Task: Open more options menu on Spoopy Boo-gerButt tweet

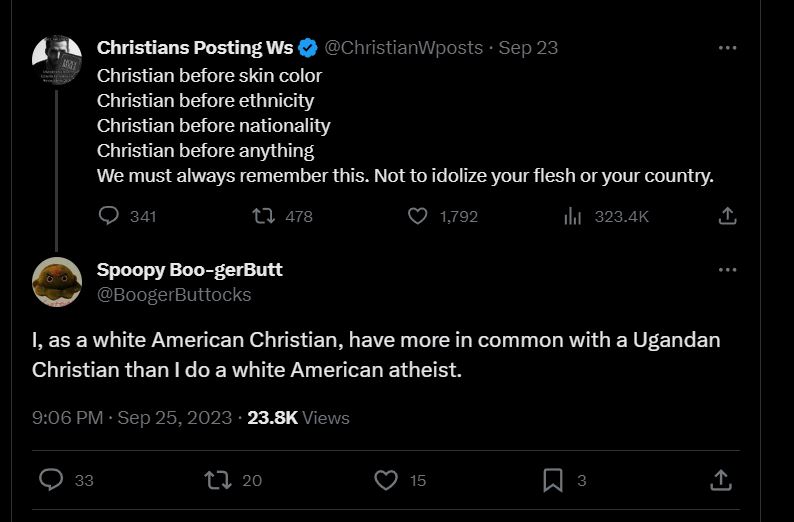Action: click(x=728, y=269)
